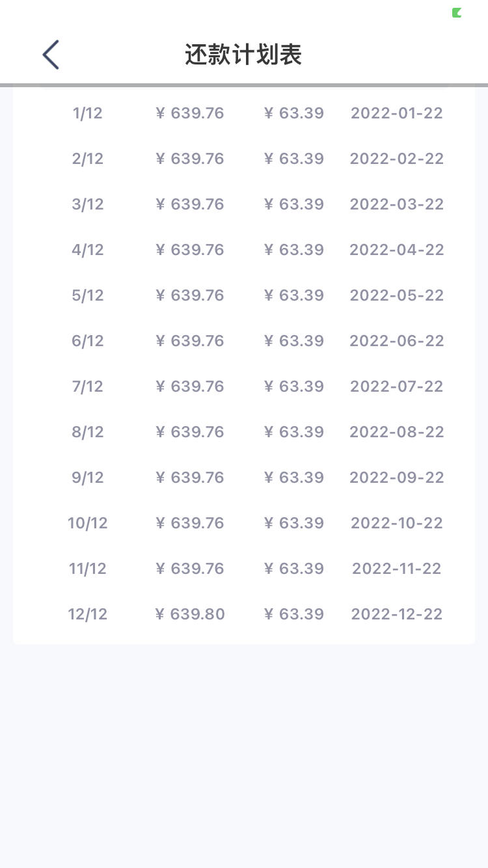Select installment 2/12 period label

pos(88,159)
